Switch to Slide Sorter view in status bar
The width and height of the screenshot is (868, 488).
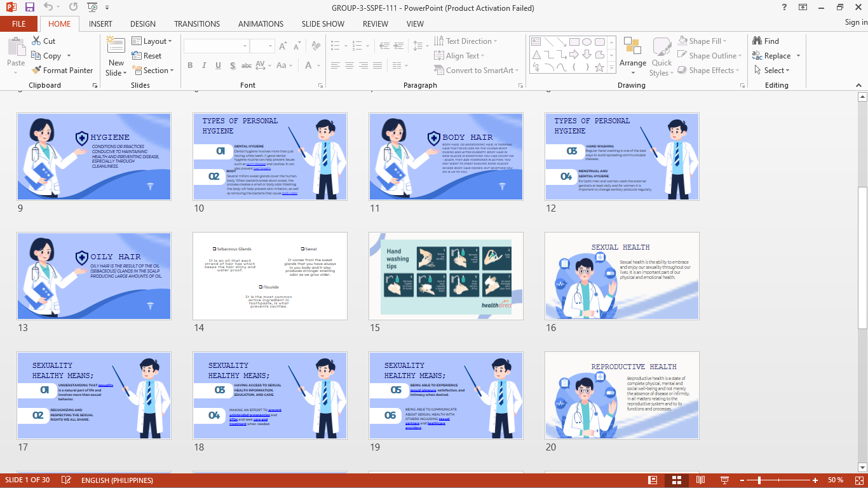click(x=677, y=480)
